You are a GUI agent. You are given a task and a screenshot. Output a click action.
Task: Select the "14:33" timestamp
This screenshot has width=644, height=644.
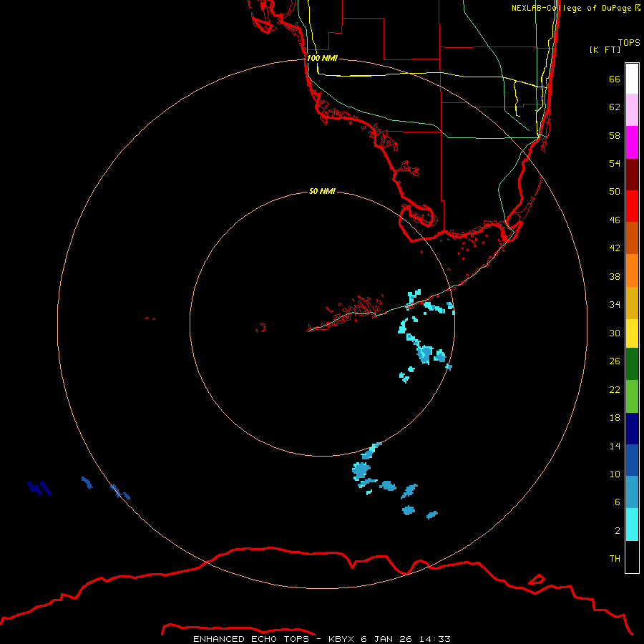[x=434, y=639]
